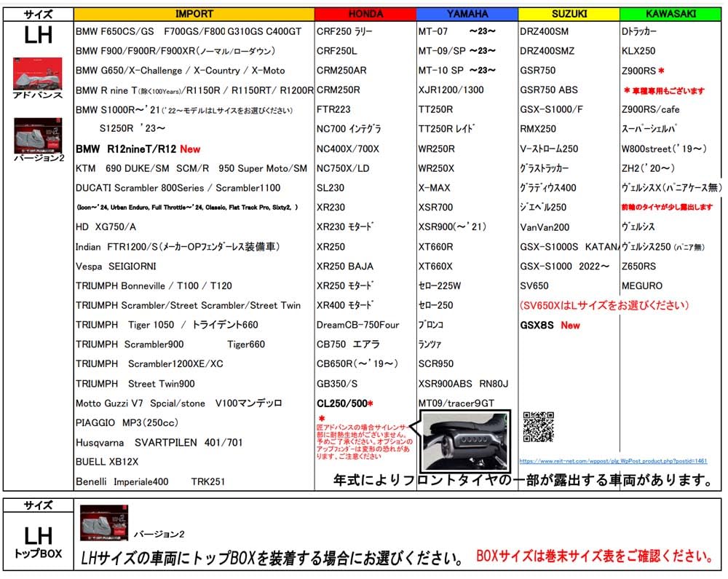Screen dimensions: 728x579
Task: Click the アドバンス cover product thumbnail
Action: [x=38, y=74]
